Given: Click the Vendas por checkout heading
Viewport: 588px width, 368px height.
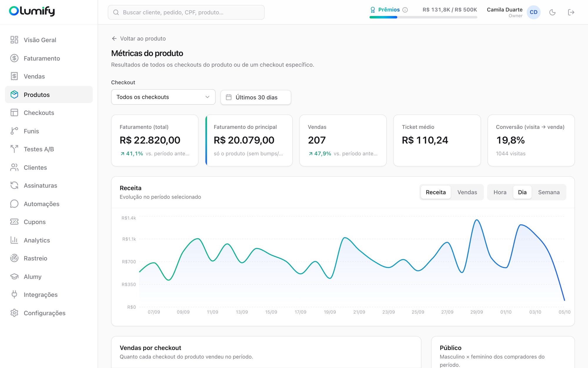Looking at the screenshot, I should (x=150, y=348).
